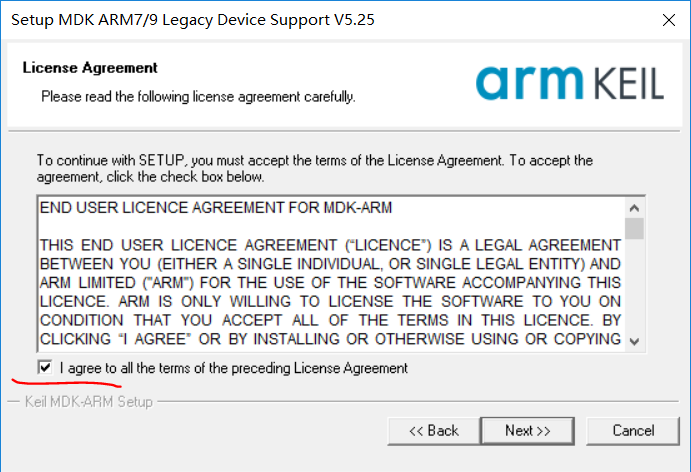Return to previous page with Back button

click(x=433, y=430)
